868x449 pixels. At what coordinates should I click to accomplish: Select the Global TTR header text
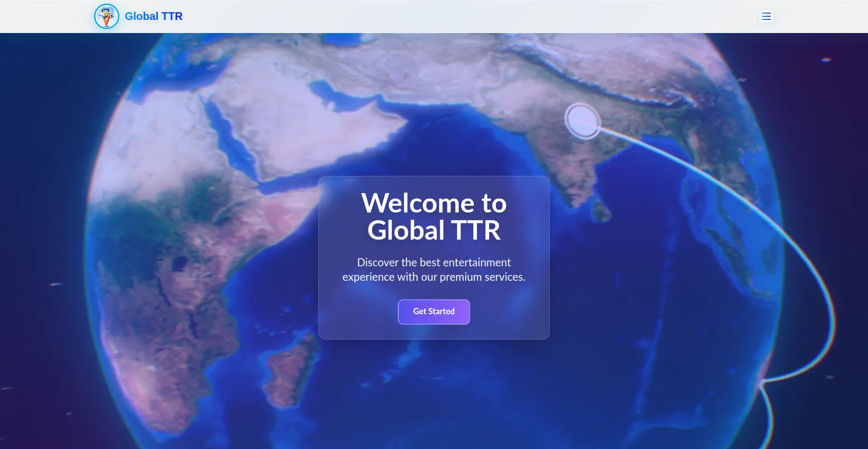coord(154,16)
